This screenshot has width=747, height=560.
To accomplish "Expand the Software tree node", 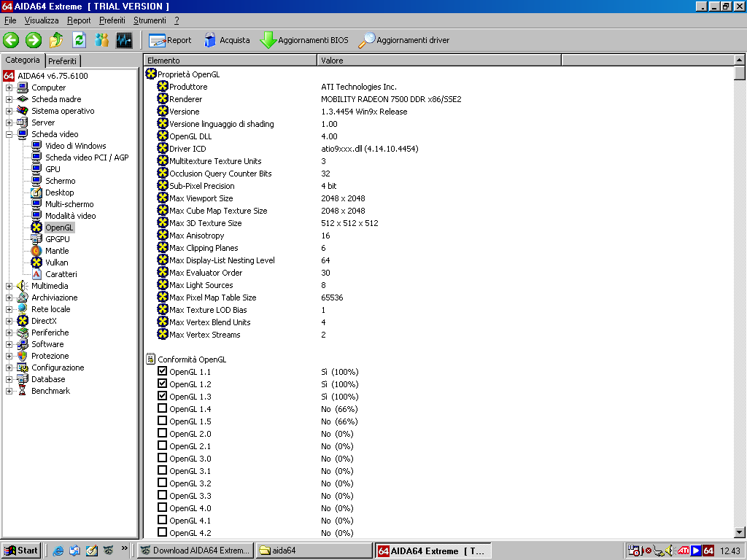I will 9,344.
